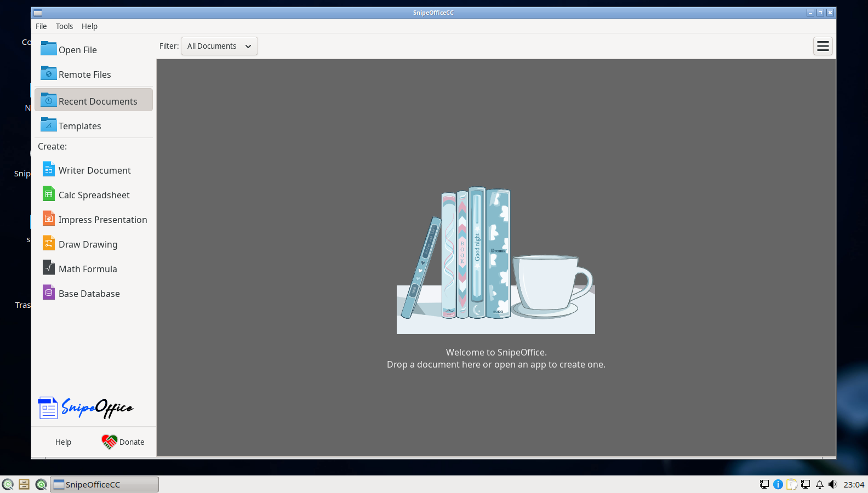Viewport: 868px width, 493px height.
Task: Create a new Impress Presentation
Action: [94, 219]
